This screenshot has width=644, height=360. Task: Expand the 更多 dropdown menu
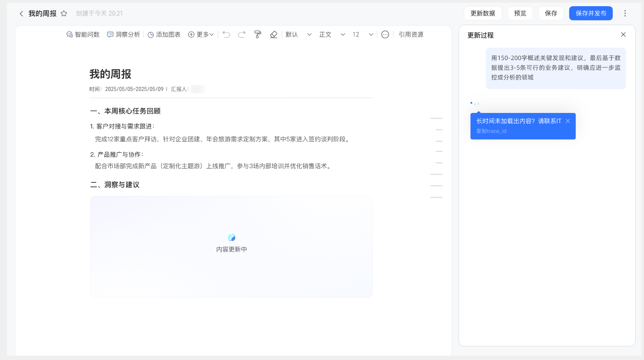(x=201, y=35)
